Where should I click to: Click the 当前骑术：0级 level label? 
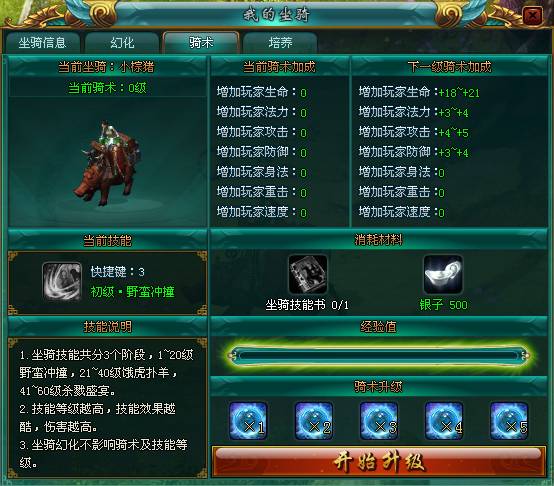[x=107, y=88]
